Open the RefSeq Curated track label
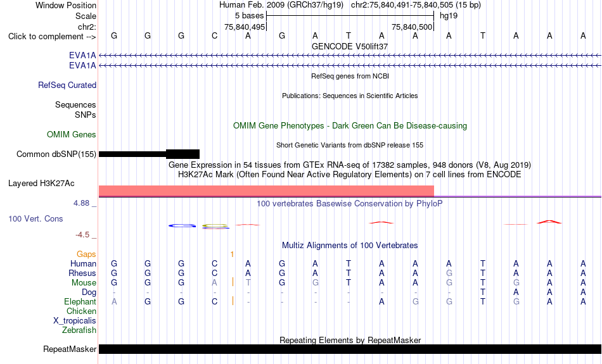This screenshot has width=602, height=364. [67, 85]
